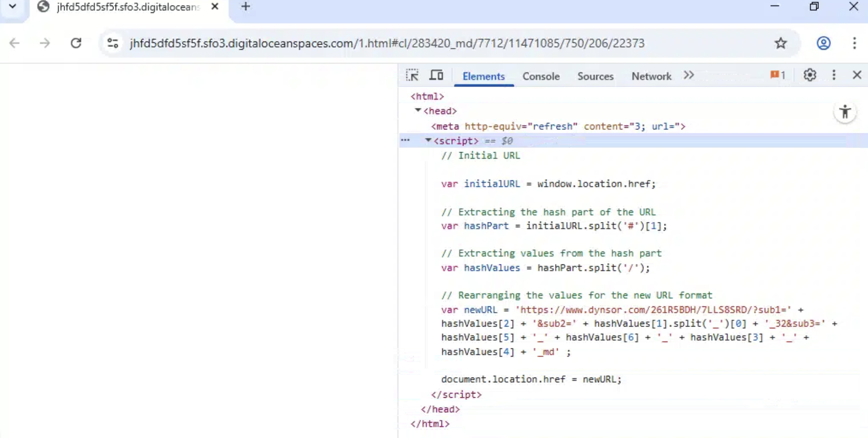Open accessibility tree view button
Viewport: 868px width, 438px height.
(x=845, y=112)
